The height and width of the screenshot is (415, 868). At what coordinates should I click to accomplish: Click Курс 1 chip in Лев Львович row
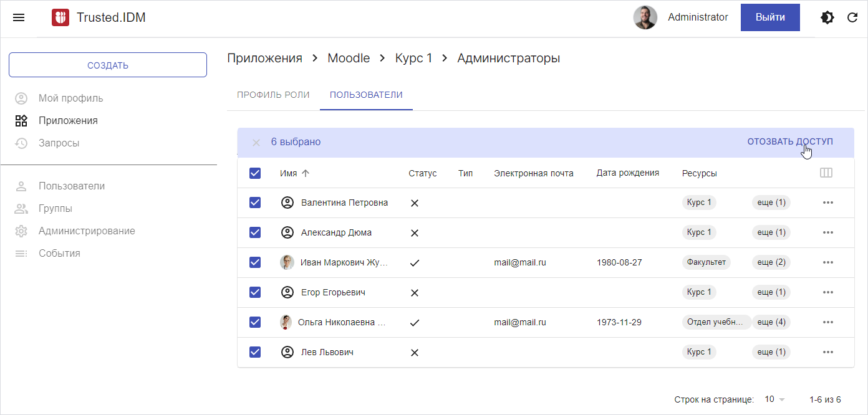click(699, 352)
